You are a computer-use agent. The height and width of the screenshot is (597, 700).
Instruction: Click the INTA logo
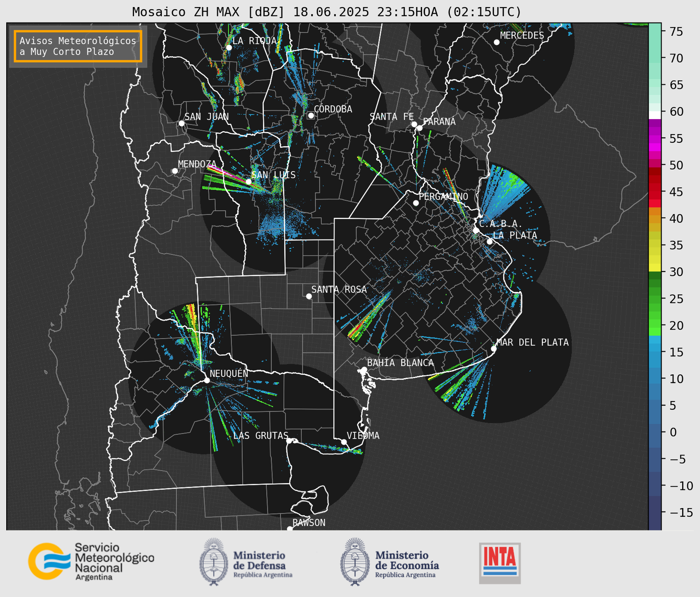(x=500, y=563)
